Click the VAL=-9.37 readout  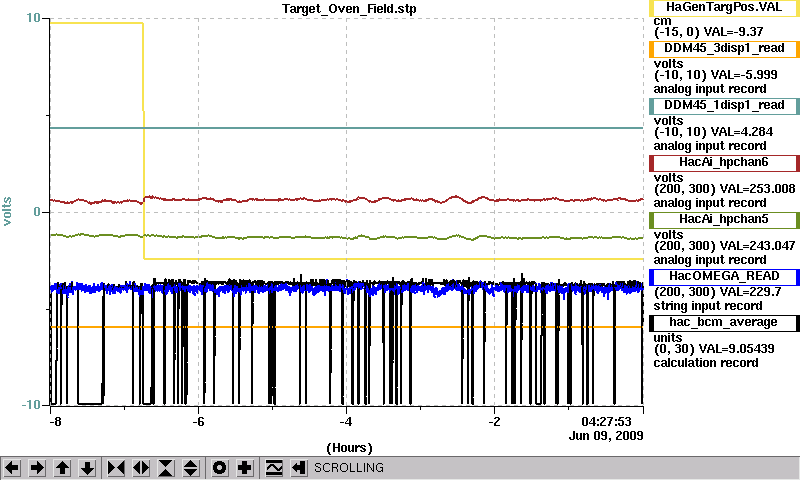[x=733, y=32]
